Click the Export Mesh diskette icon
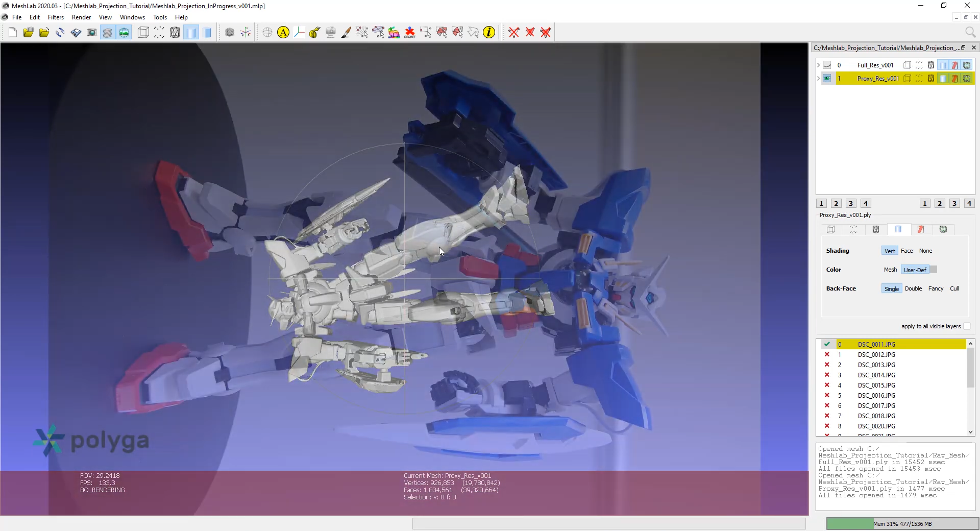 [x=76, y=33]
